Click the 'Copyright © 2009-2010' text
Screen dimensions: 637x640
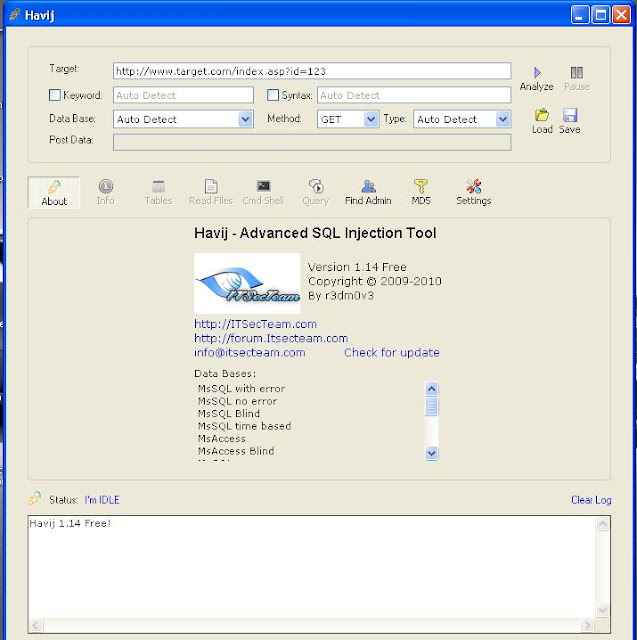[x=375, y=281]
